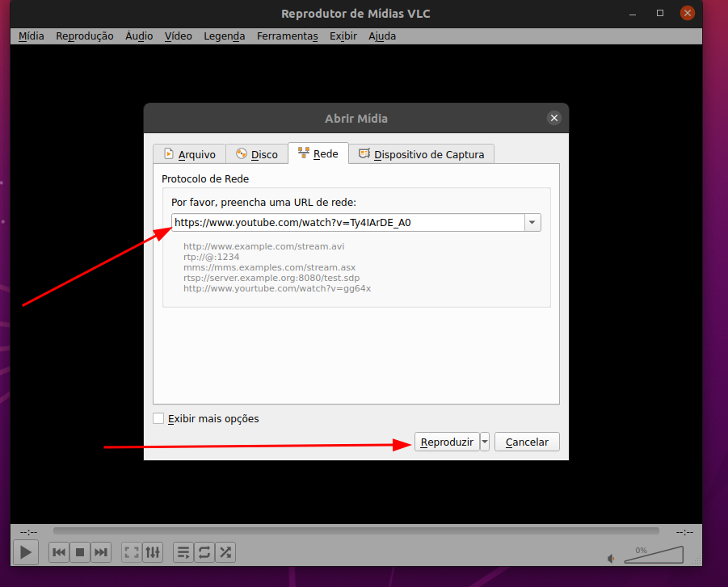This screenshot has height=587, width=728.
Task: Click the previous track icon
Action: coord(59,552)
